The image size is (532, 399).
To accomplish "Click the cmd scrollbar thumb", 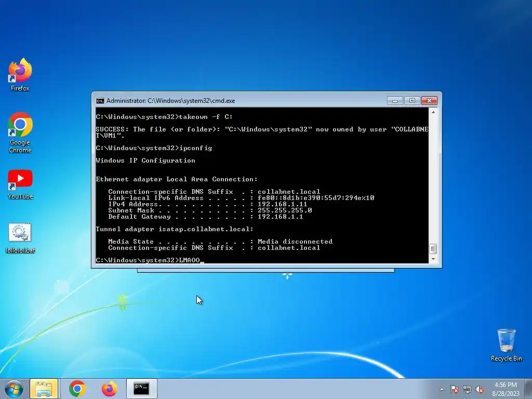I will (433, 249).
